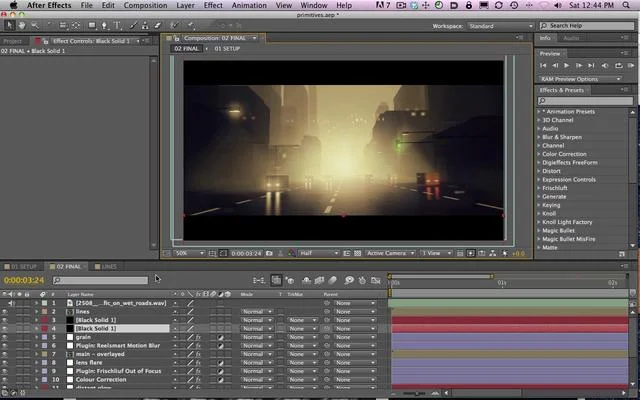Image resolution: width=640 pixels, height=400 pixels.
Task: Show channel and color management settings
Action: (291, 253)
